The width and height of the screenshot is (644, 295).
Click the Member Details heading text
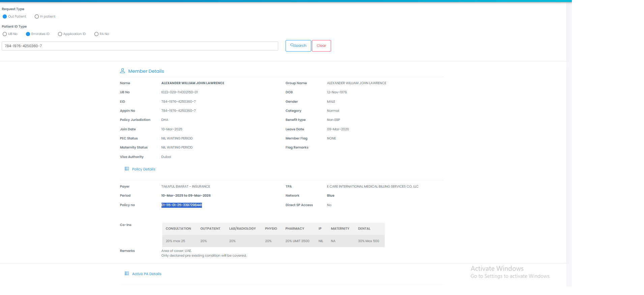pyautogui.click(x=146, y=71)
